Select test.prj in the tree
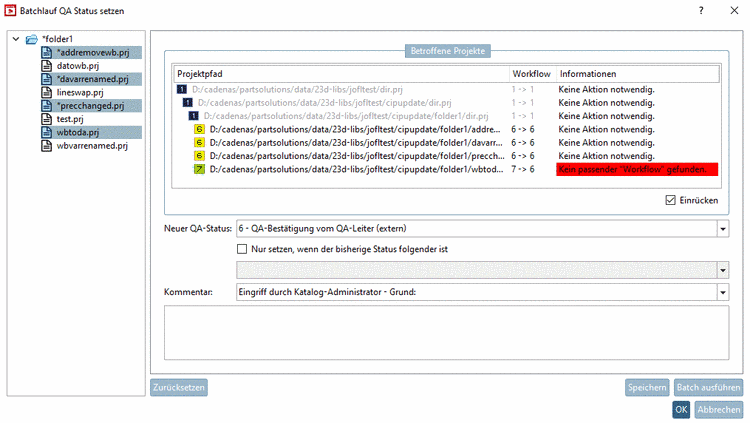This screenshot has width=750, height=423. (x=70, y=119)
